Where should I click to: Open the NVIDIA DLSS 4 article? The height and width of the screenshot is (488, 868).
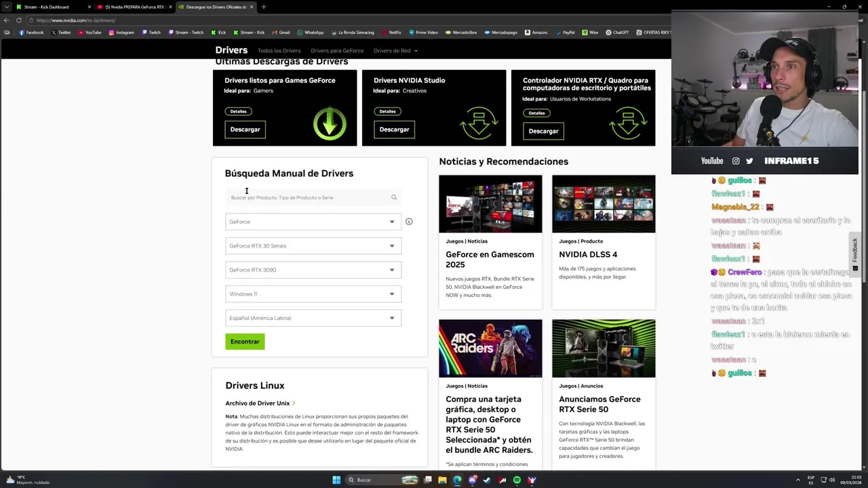pyautogui.click(x=588, y=255)
